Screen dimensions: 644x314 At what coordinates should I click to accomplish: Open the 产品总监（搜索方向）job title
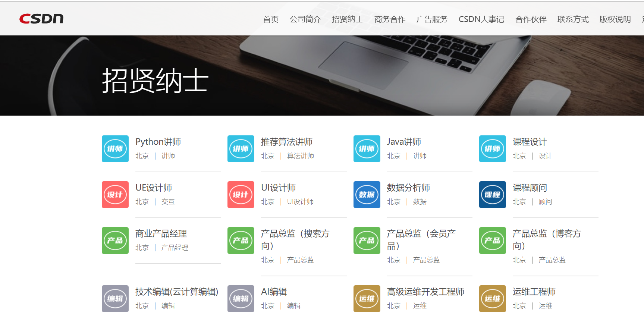tap(295, 240)
